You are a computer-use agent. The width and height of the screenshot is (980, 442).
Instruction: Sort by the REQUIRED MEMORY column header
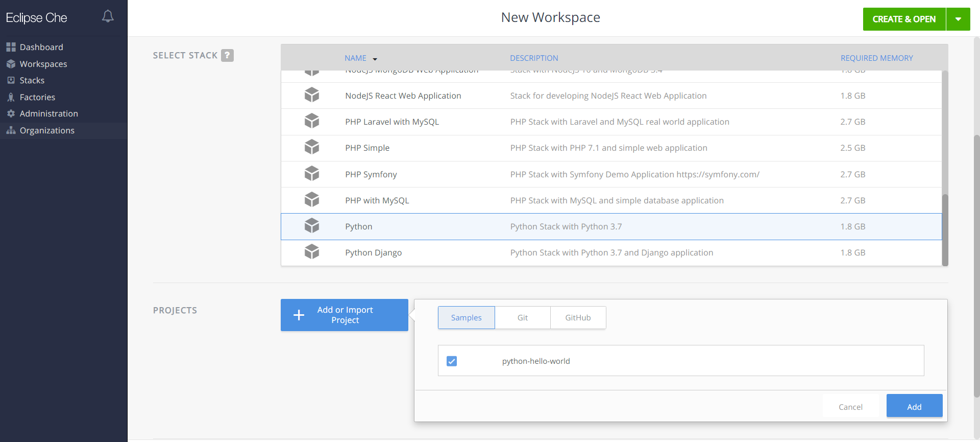876,58
